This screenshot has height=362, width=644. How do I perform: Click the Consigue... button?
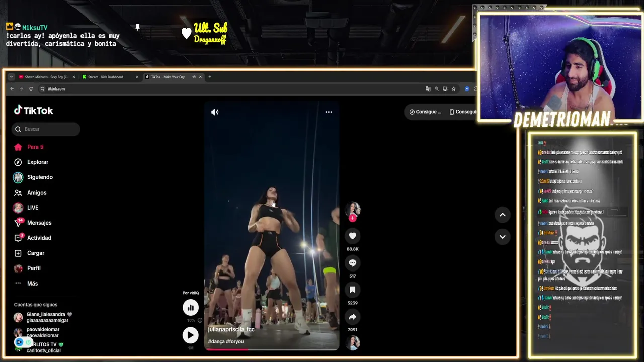[x=425, y=112]
